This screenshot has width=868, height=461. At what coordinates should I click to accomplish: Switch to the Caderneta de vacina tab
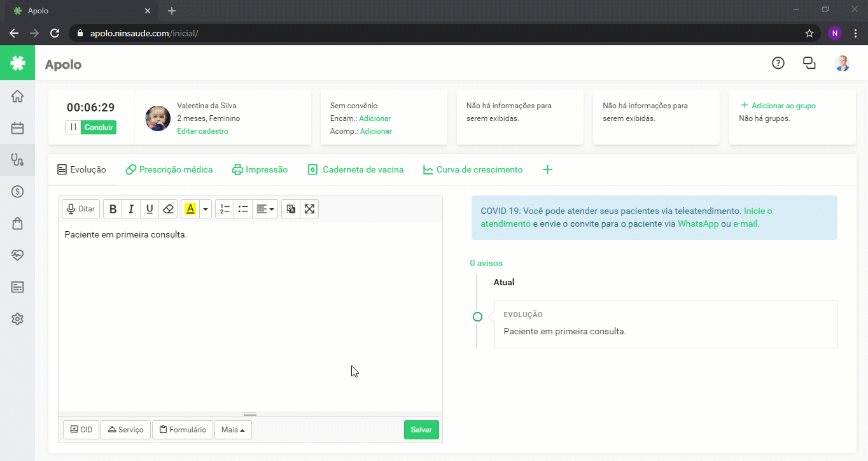click(x=356, y=169)
